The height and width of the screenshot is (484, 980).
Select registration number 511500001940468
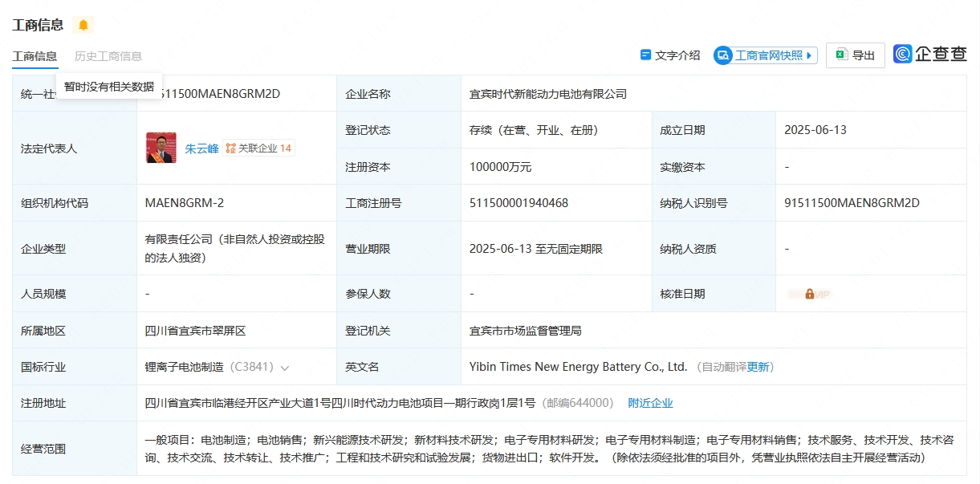pos(518,203)
